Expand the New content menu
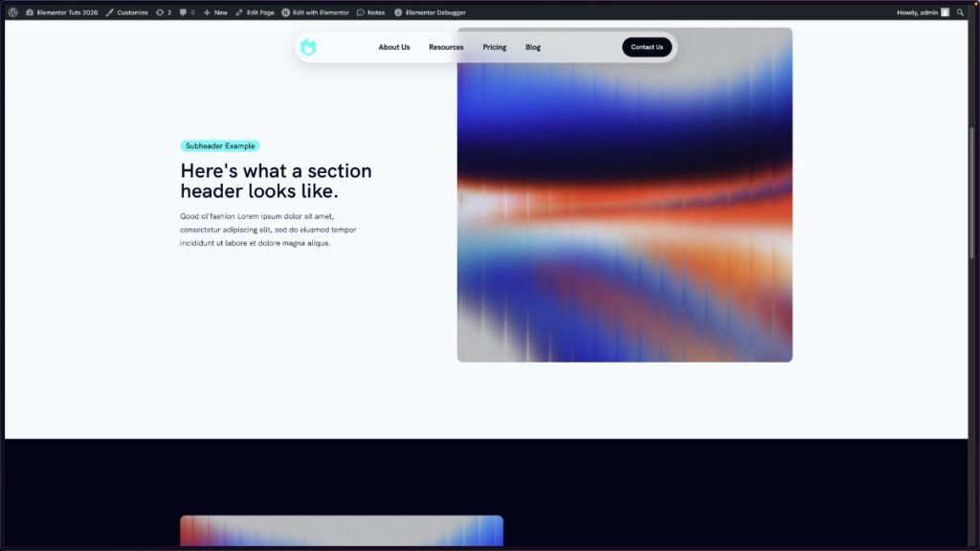Viewport: 980px width, 551px height. 215,12
